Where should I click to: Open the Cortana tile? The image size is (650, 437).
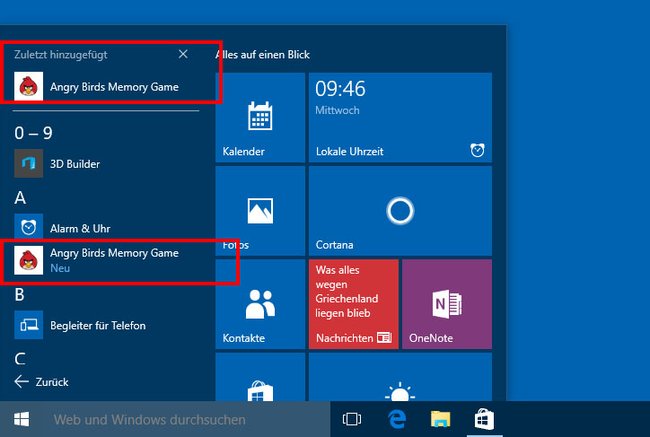pyautogui.click(x=400, y=211)
